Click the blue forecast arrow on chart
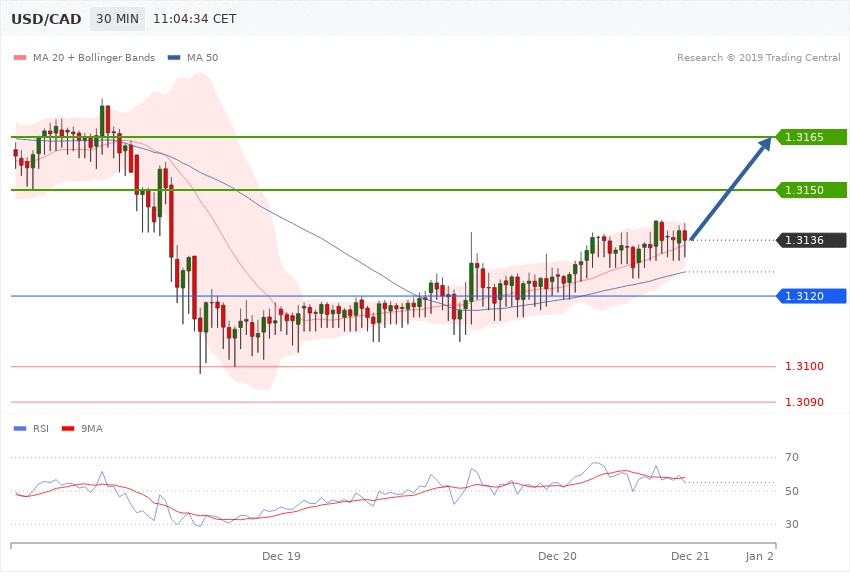This screenshot has height=576, width=850. click(730, 188)
